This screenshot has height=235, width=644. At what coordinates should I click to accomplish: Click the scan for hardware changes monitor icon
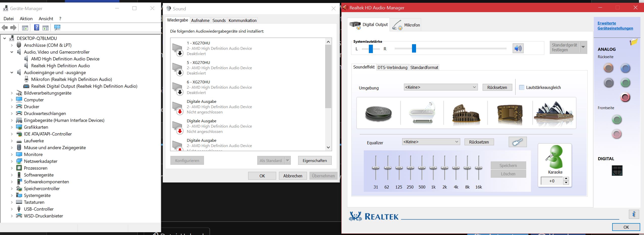coord(57,28)
